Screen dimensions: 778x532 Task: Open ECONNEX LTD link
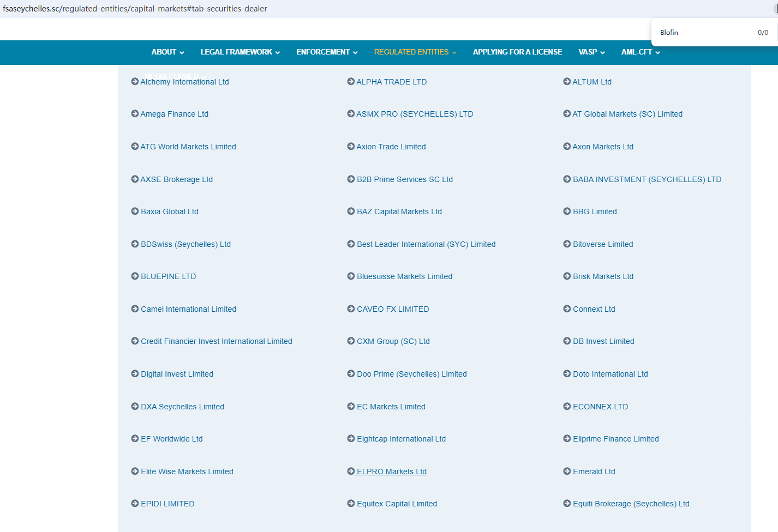coord(601,407)
